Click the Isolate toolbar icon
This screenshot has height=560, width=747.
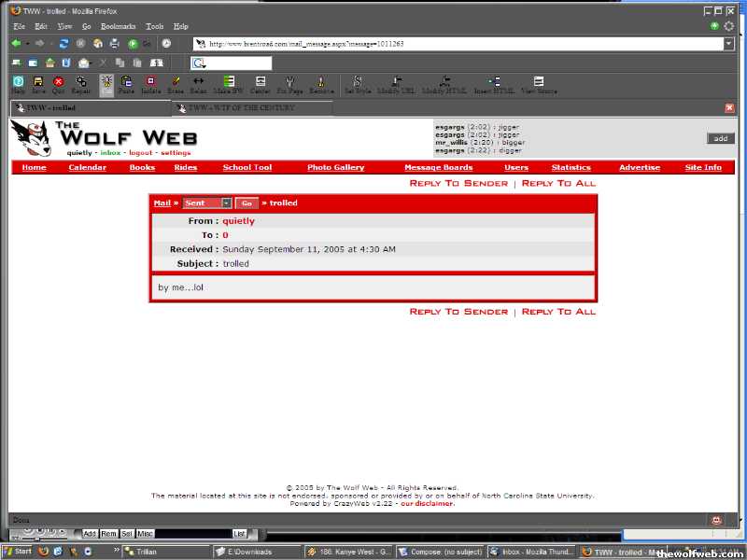click(150, 86)
